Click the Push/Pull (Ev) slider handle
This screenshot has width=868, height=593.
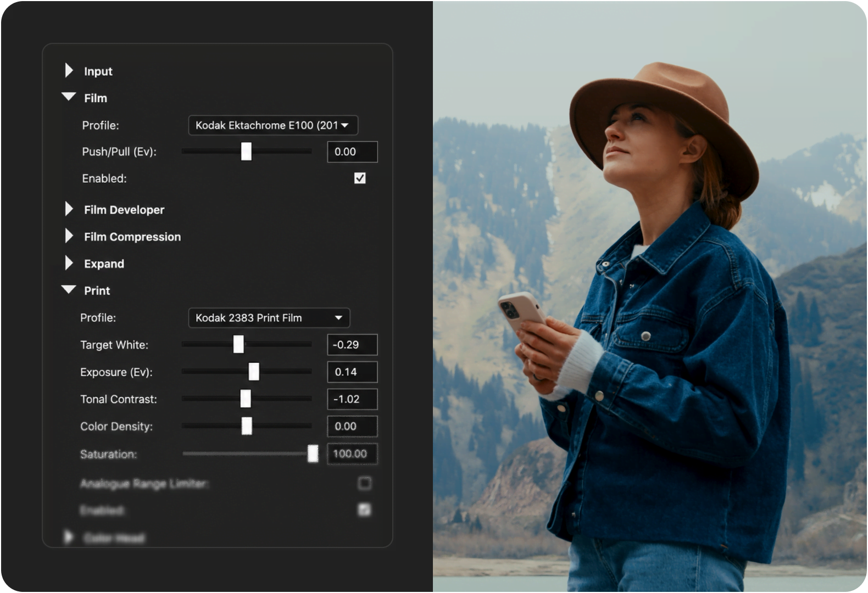tap(246, 152)
